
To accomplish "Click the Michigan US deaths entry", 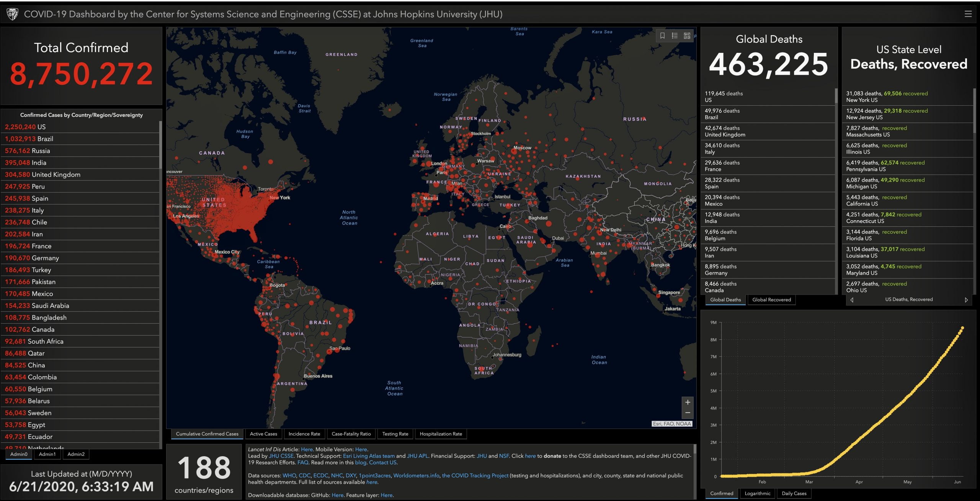I will point(908,183).
